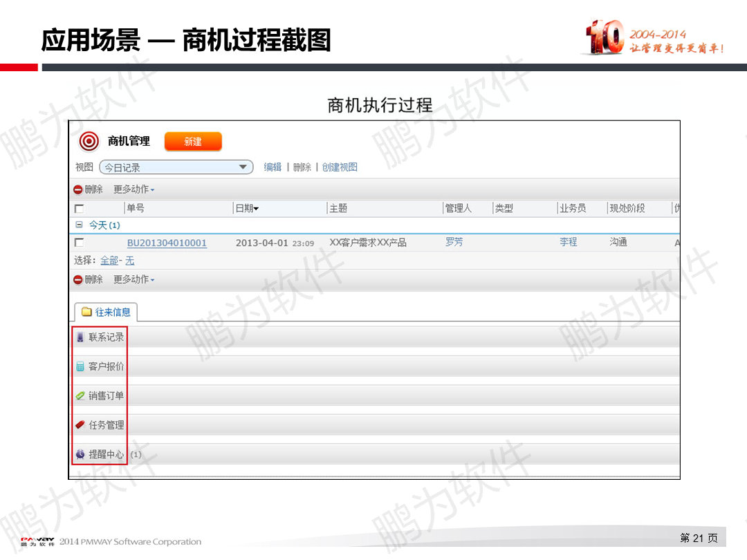Click the 客户报价 calculator icon
Screen dimensions: 747x560
point(80,366)
